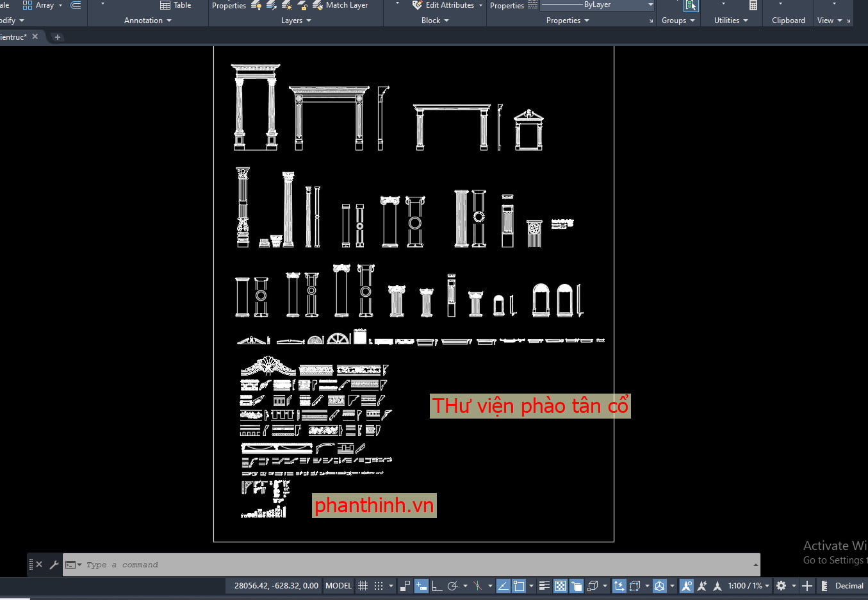
Task: Click the new drawing tab plus
Action: coord(58,37)
